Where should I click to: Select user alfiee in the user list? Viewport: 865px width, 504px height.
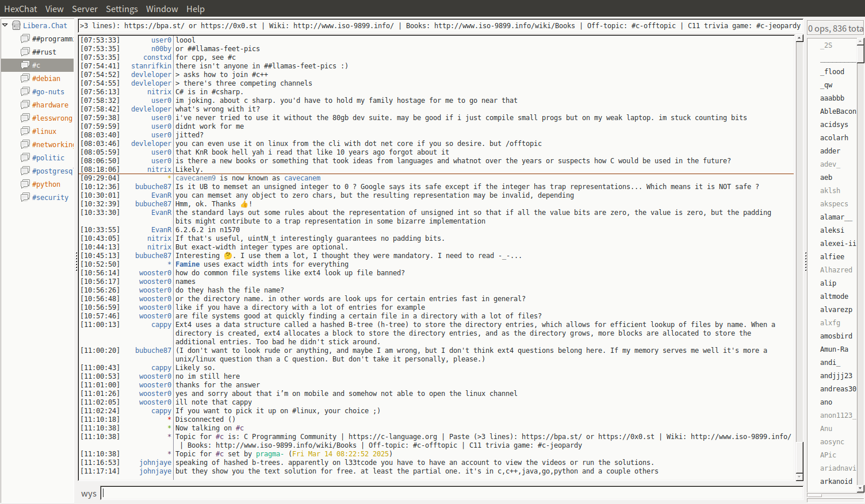pyautogui.click(x=832, y=257)
